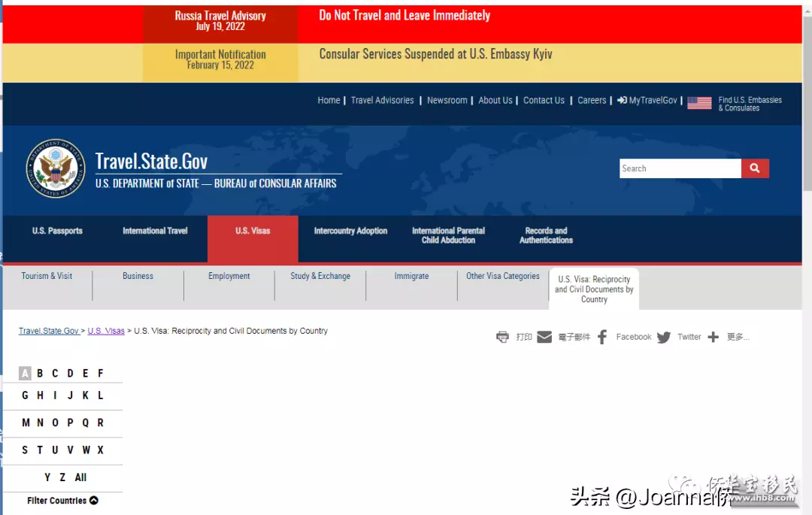Click the Department of State seal logo
The width and height of the screenshot is (812, 515).
tap(56, 168)
